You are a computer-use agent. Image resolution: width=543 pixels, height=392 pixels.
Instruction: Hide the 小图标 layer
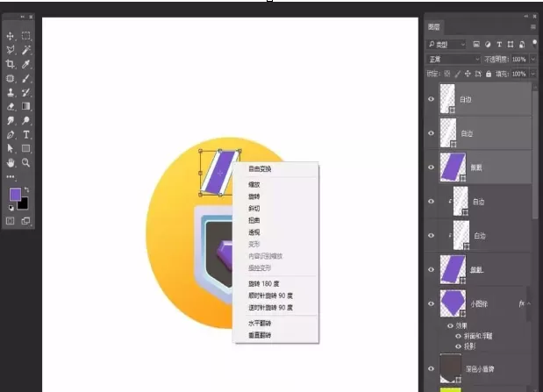pos(431,303)
